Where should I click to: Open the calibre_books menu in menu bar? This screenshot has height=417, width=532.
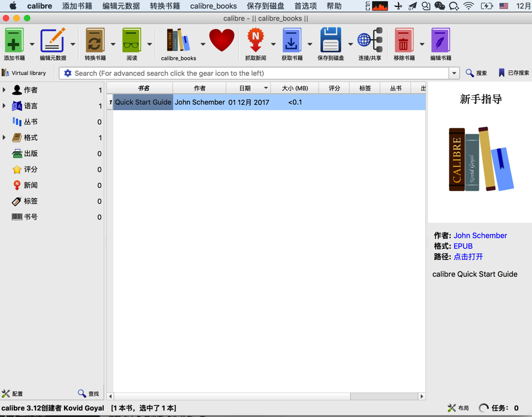(x=213, y=6)
